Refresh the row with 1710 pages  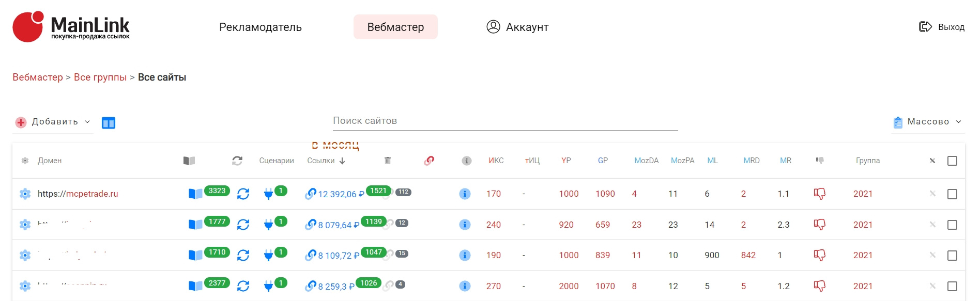click(x=243, y=255)
